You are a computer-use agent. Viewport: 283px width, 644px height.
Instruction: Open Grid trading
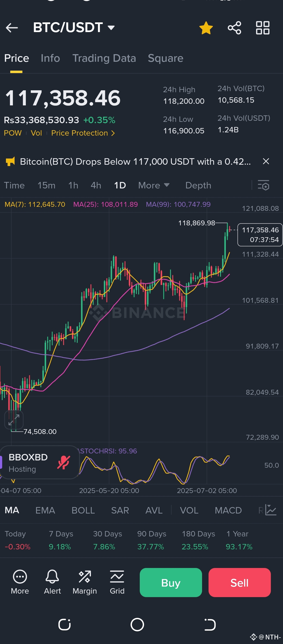[x=117, y=582]
